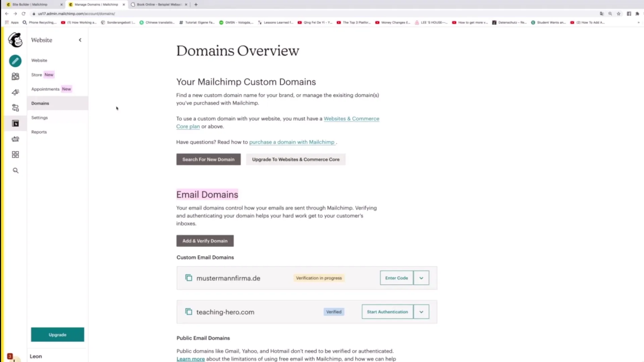This screenshot has width=644, height=362.
Task: Open Leon account profile at bottom
Action: coord(36,356)
